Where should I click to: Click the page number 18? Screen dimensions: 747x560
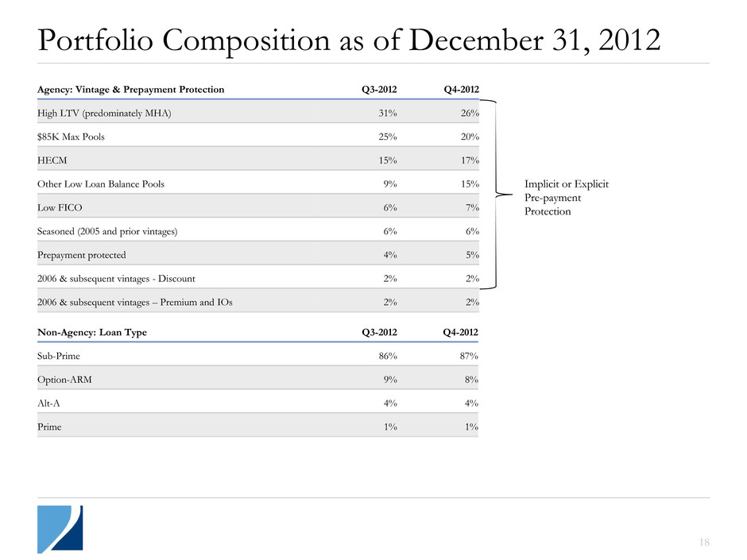703,543
